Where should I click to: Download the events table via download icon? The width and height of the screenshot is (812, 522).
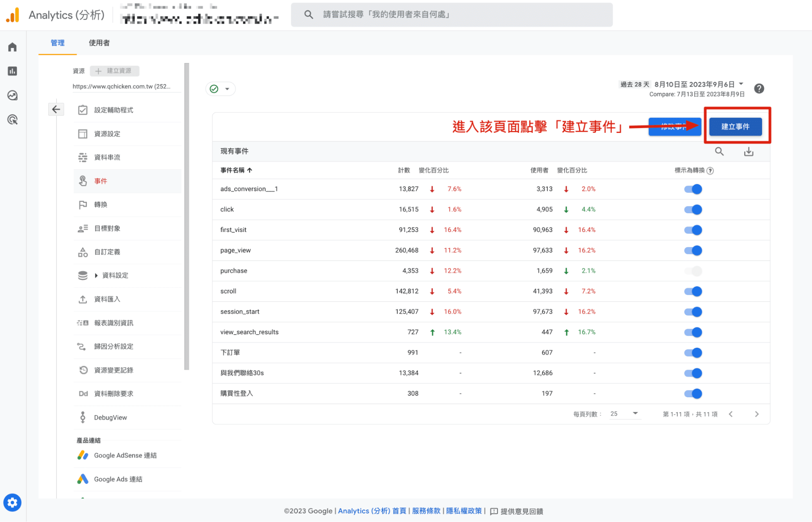point(749,151)
